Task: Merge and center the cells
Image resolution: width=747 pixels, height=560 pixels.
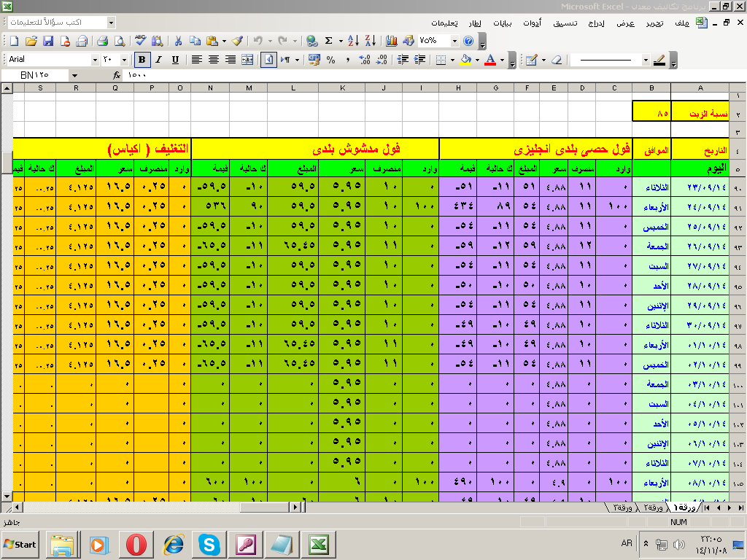Action: point(247,60)
